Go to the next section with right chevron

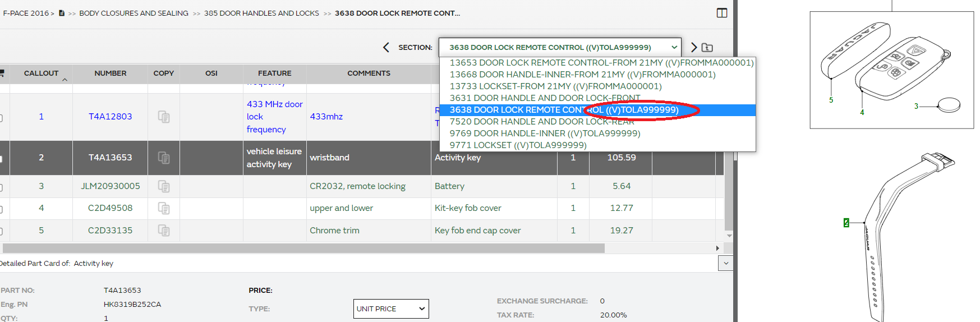[x=694, y=48]
